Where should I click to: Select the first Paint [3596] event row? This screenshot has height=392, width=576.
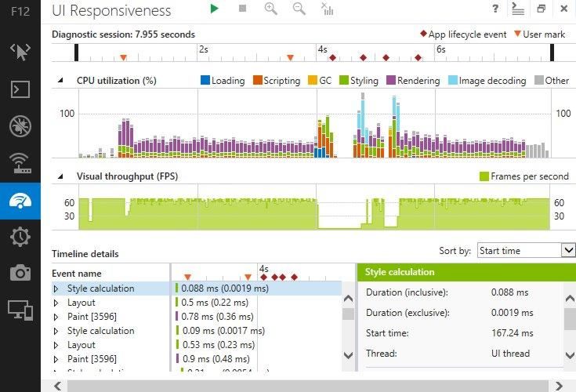click(88, 317)
